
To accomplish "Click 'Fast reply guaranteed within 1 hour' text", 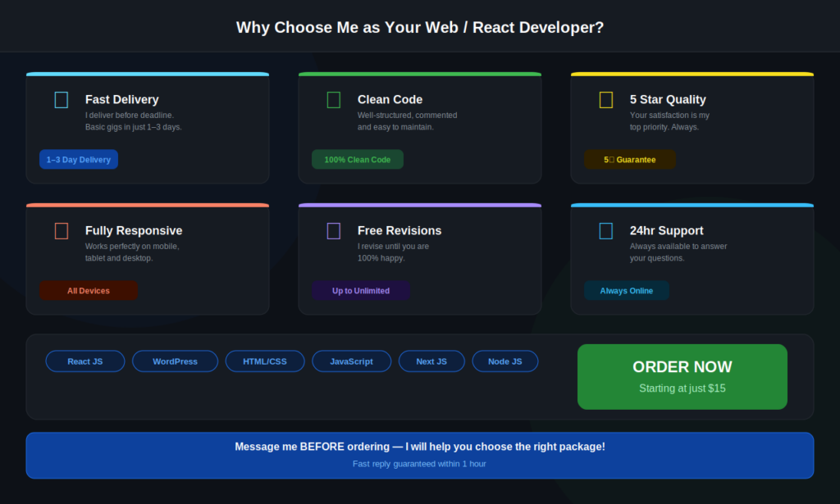I will 419,464.
